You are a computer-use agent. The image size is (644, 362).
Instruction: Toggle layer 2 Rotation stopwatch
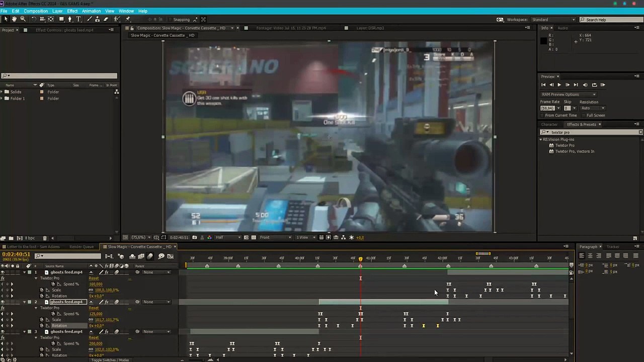pyautogui.click(x=42, y=326)
